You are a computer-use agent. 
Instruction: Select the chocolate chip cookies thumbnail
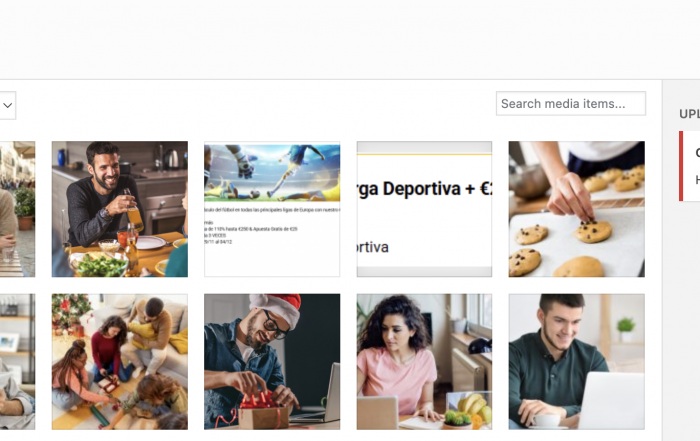576,209
